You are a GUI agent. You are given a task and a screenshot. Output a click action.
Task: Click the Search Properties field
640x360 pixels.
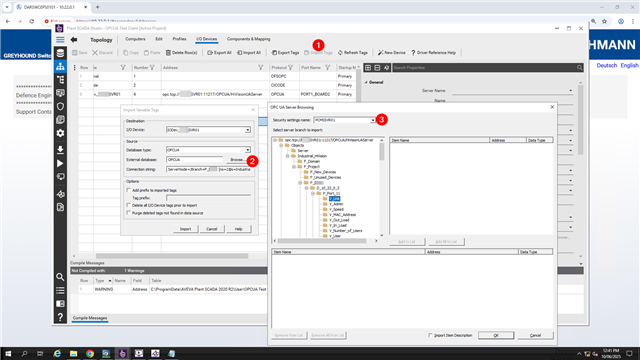[488, 68]
